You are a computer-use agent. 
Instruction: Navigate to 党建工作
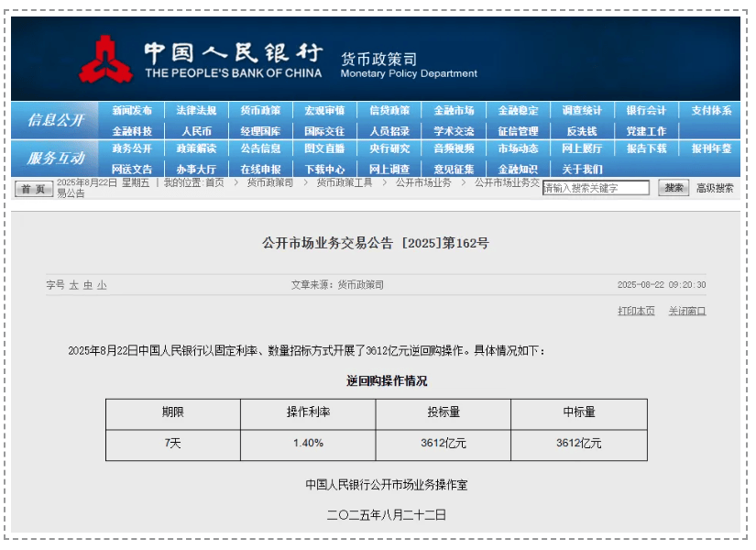pyautogui.click(x=646, y=131)
